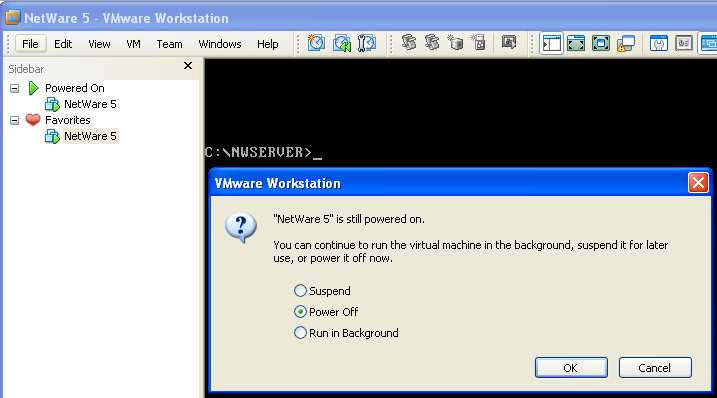717x398 pixels.
Task: Collapse the Favorites tree group
Action: [x=15, y=120]
